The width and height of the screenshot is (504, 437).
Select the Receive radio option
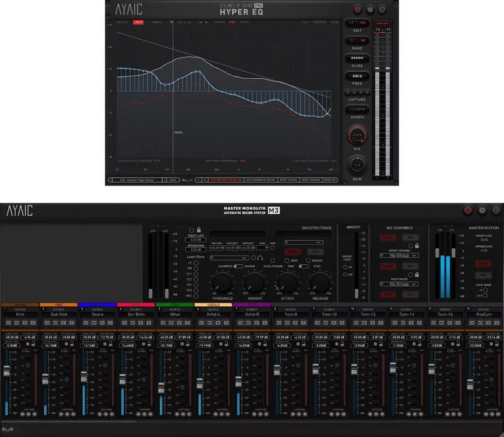click(x=308, y=260)
